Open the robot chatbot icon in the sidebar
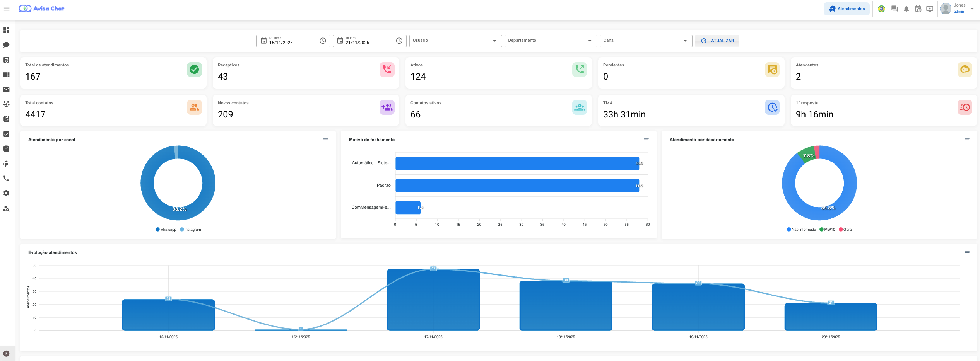Viewport: 980px width, 361px height. [6, 164]
